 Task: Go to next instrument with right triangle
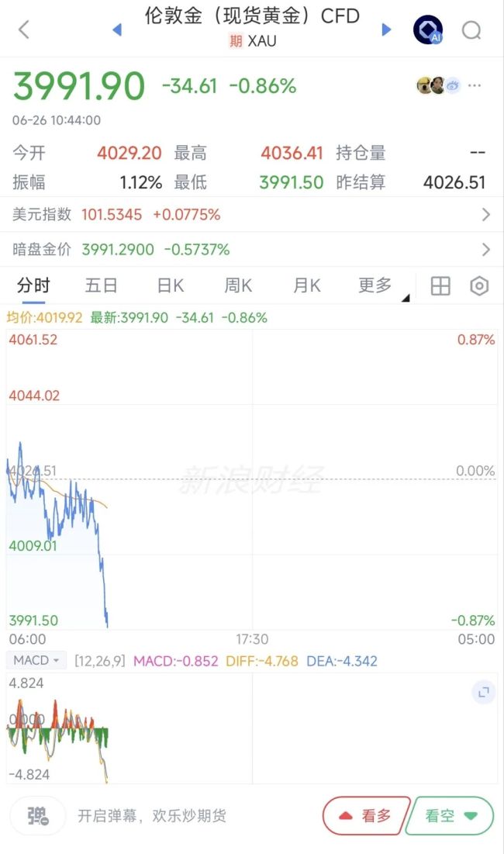386,29
